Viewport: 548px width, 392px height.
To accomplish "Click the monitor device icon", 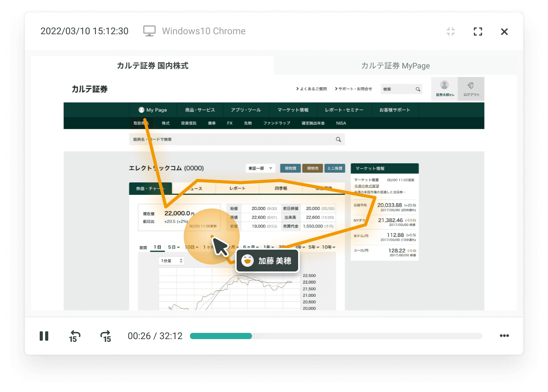I will [149, 31].
